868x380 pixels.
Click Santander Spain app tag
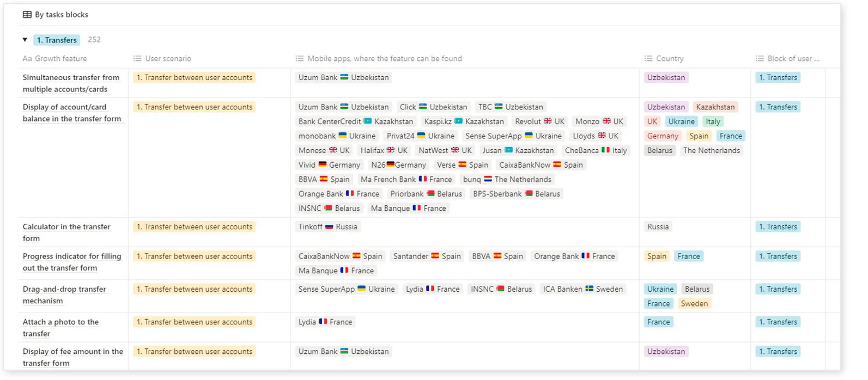tap(427, 256)
